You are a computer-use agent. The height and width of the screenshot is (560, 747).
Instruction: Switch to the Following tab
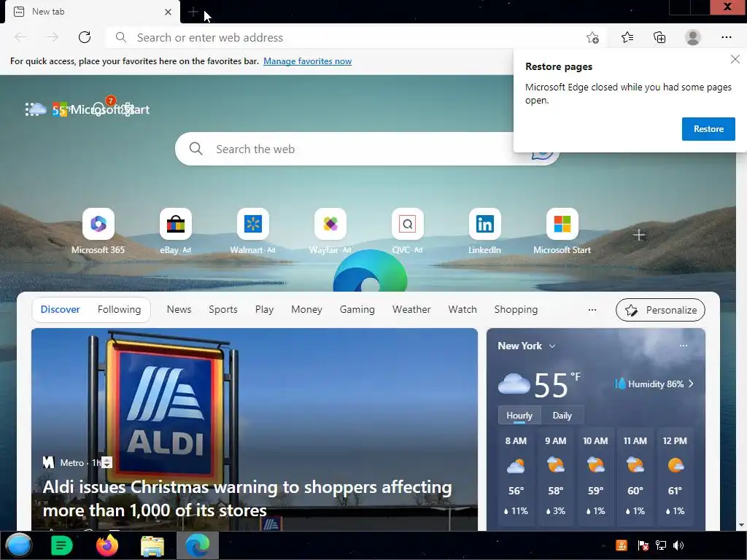[119, 309]
